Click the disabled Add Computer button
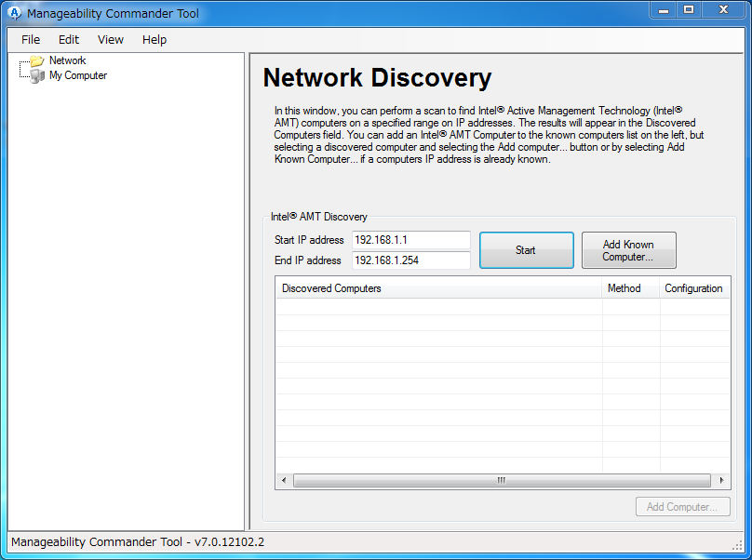Viewport: 752px width, 560px height. (682, 507)
